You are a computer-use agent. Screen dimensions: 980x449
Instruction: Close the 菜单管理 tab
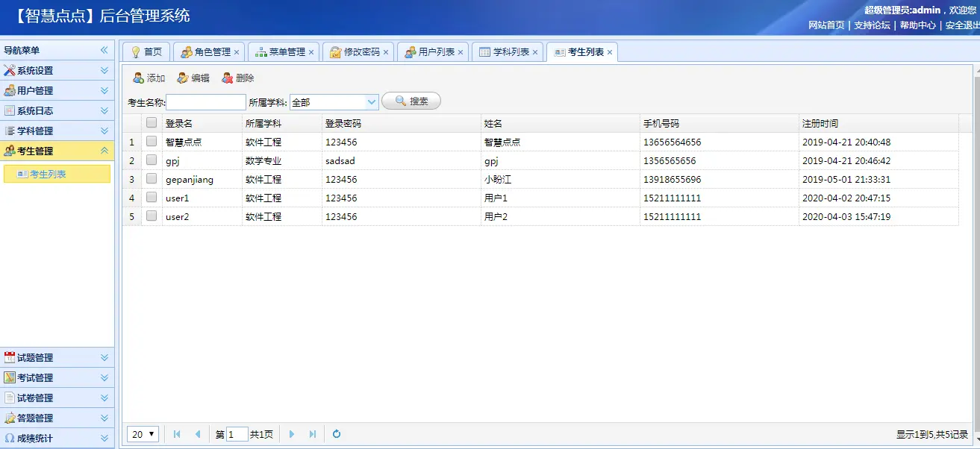[311, 52]
